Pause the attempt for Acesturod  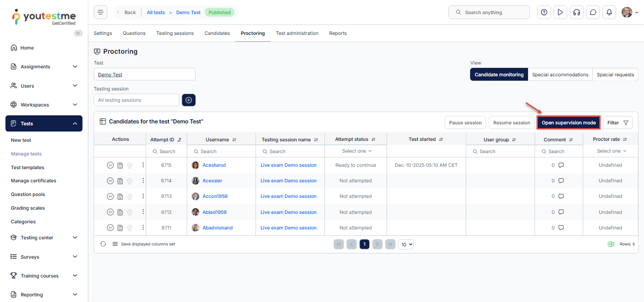click(x=110, y=165)
